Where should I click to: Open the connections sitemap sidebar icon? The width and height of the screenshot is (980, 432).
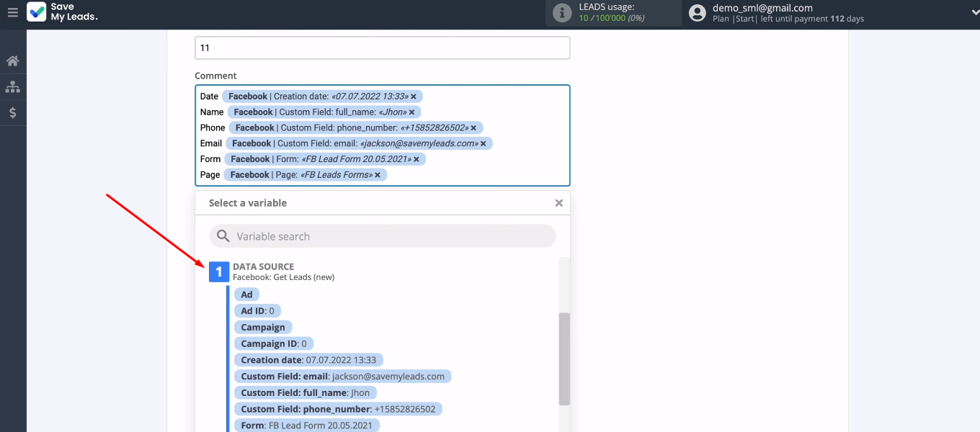pyautogui.click(x=13, y=87)
